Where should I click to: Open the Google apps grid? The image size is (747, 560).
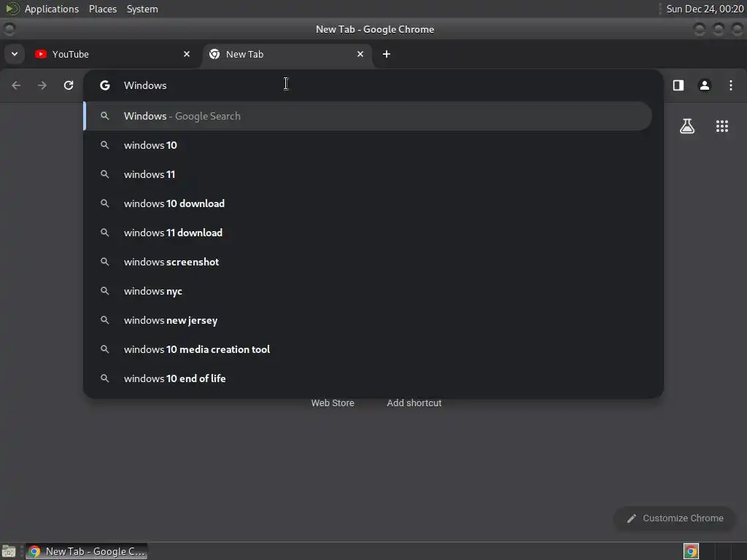pos(722,126)
